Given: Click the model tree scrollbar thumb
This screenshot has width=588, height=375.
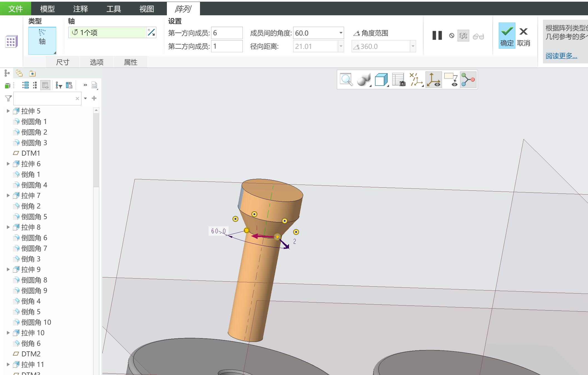Looking at the screenshot, I should pyautogui.click(x=96, y=150).
